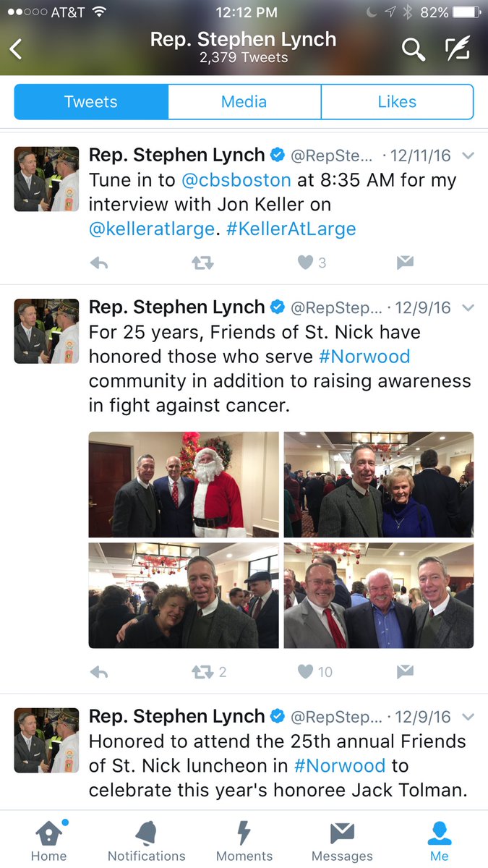Tap the back arrow in header

point(16,48)
